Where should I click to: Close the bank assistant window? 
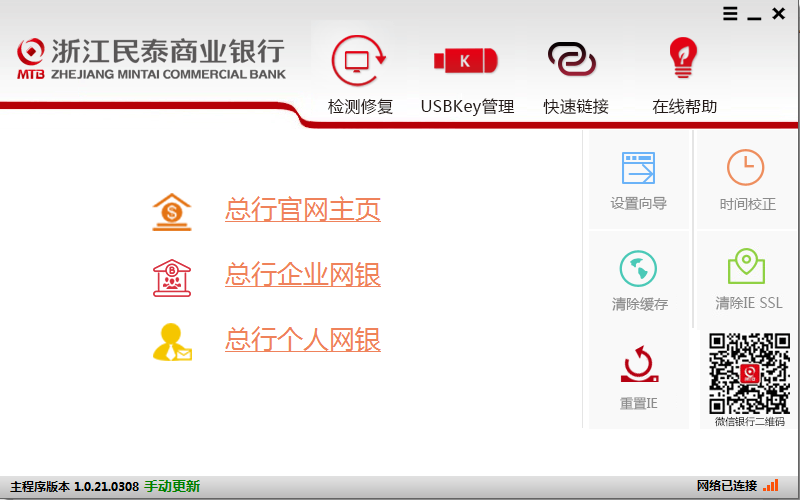[x=779, y=14]
